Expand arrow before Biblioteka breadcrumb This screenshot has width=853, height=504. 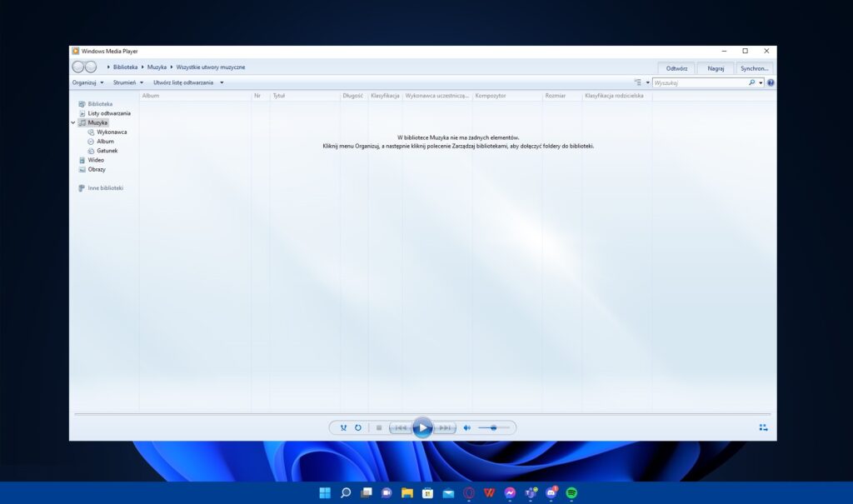pyautogui.click(x=108, y=67)
